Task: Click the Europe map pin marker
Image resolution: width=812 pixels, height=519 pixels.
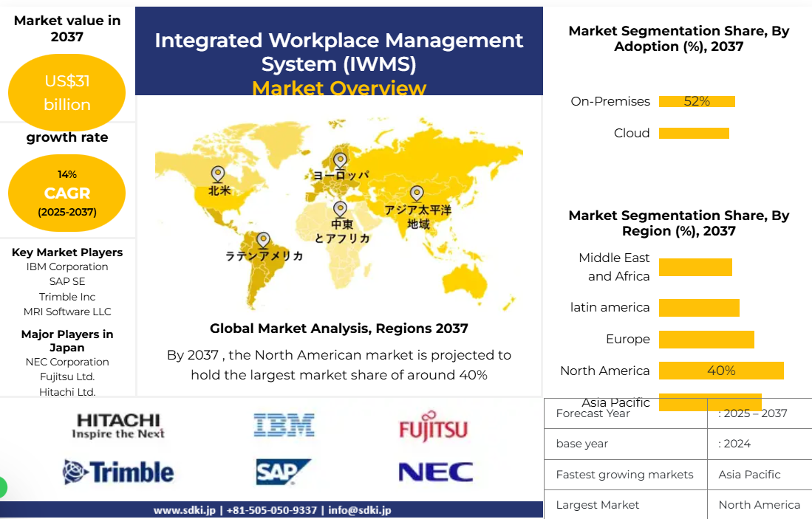Action: click(x=340, y=160)
